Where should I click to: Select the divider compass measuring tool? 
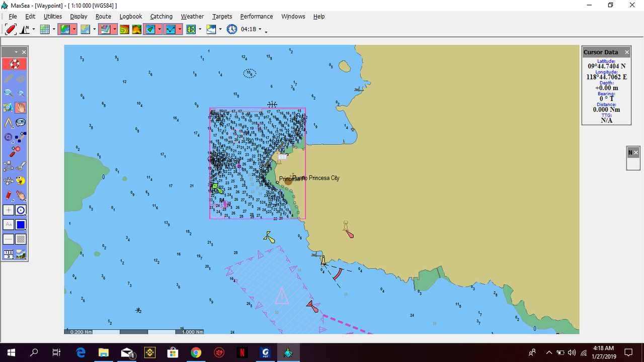[x=9, y=122]
